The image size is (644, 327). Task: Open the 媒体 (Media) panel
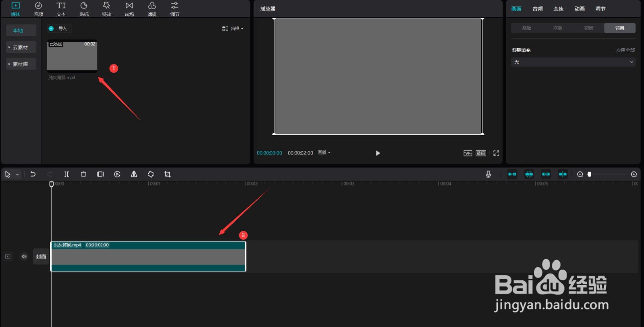(15, 9)
